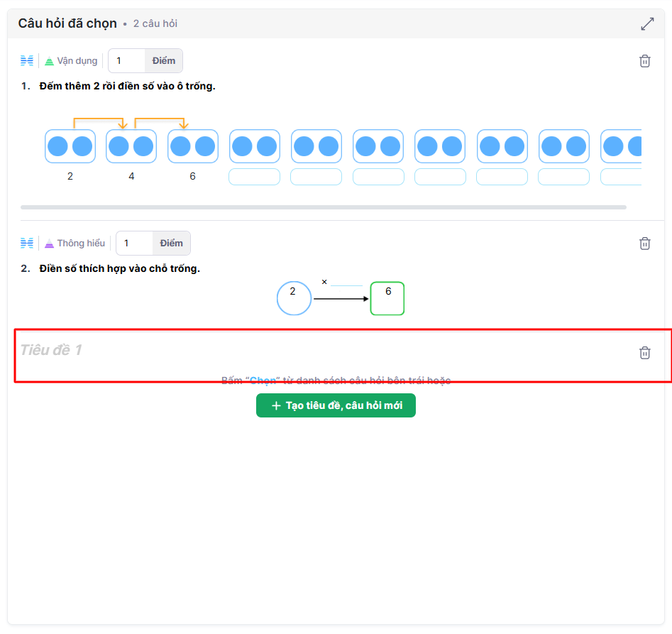Viewport: 672px width, 634px height.
Task: Click the question type icon of question 2
Action: coord(27,244)
